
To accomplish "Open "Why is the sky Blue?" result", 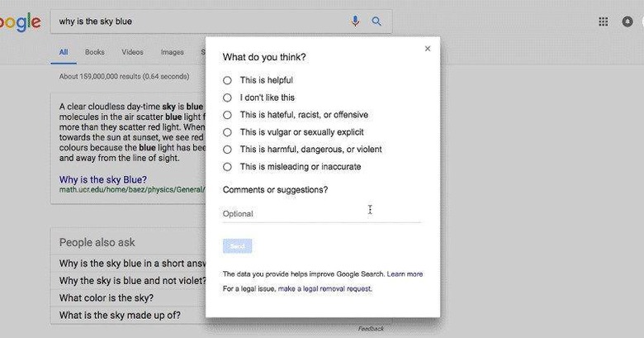I will pos(102,179).
